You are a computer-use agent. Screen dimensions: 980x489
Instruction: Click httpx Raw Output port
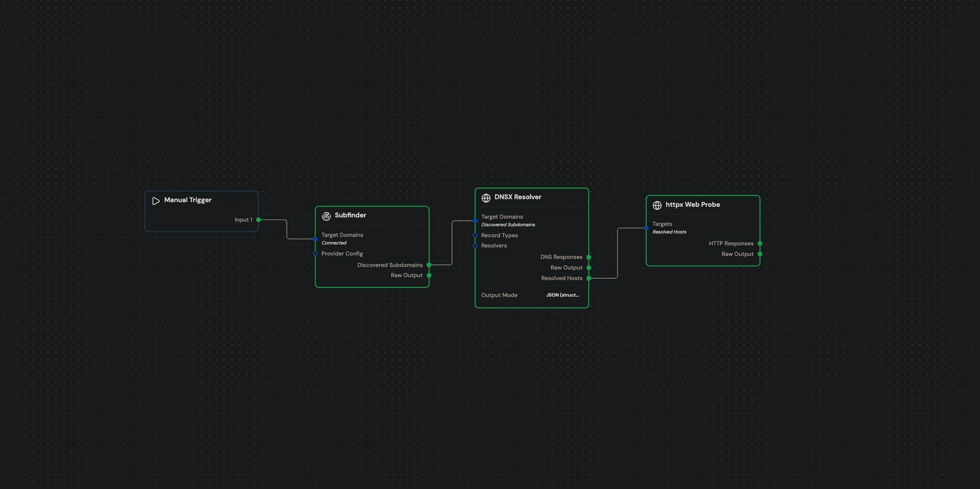(x=760, y=254)
